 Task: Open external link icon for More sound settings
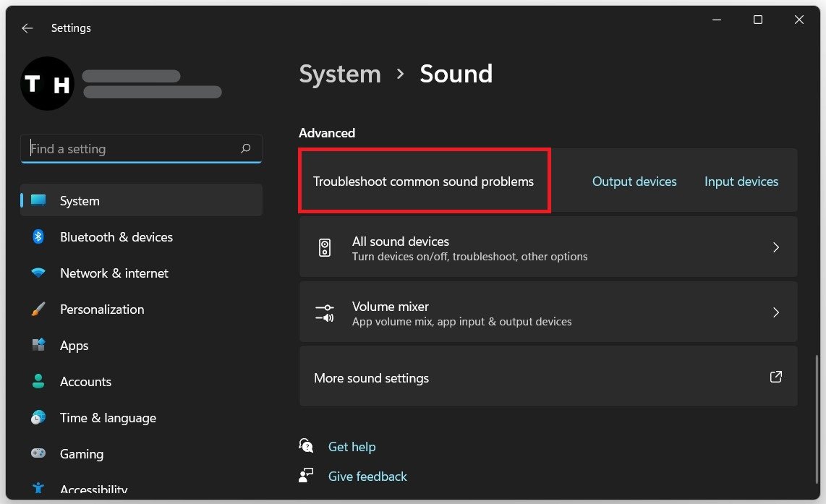(775, 377)
